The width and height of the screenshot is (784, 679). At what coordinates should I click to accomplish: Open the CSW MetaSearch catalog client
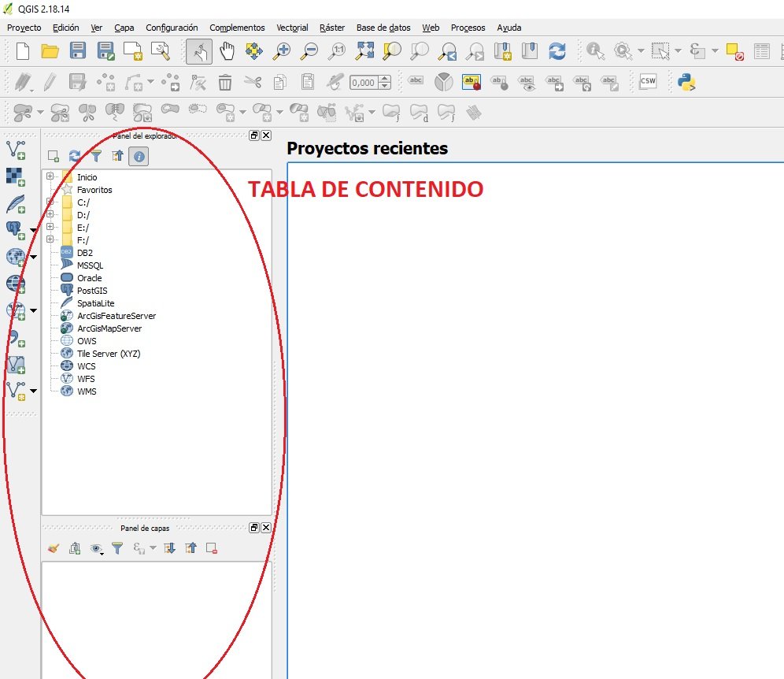click(x=648, y=81)
